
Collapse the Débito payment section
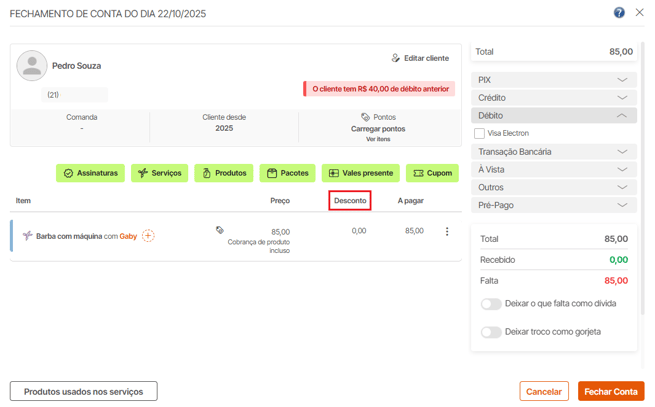pyautogui.click(x=553, y=116)
